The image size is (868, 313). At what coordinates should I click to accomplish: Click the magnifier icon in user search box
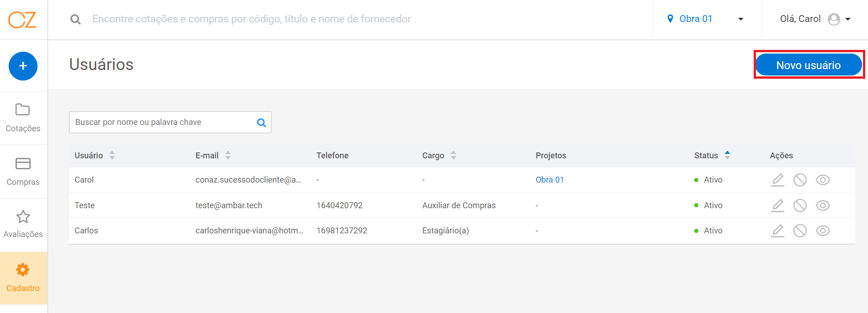pos(262,123)
